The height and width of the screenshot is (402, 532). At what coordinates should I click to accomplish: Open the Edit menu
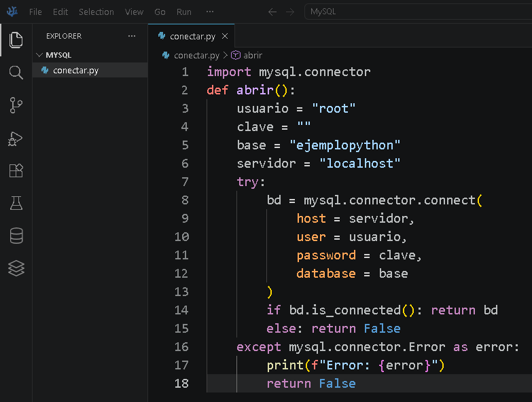click(60, 12)
